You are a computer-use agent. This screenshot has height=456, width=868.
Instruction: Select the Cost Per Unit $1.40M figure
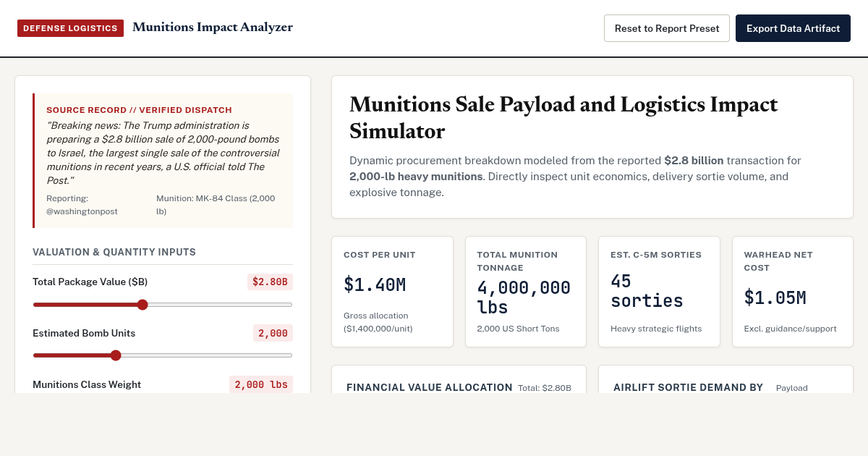pos(375,285)
